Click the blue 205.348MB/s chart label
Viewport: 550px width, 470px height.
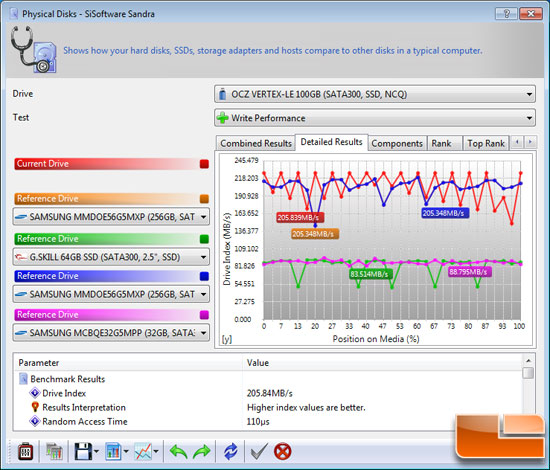tap(445, 213)
